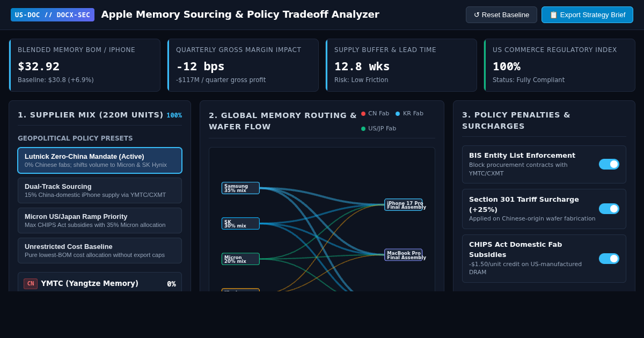The image size is (644, 338).
Task: Click the Geopolitical Policy Presets heading
Action: coord(75,138)
